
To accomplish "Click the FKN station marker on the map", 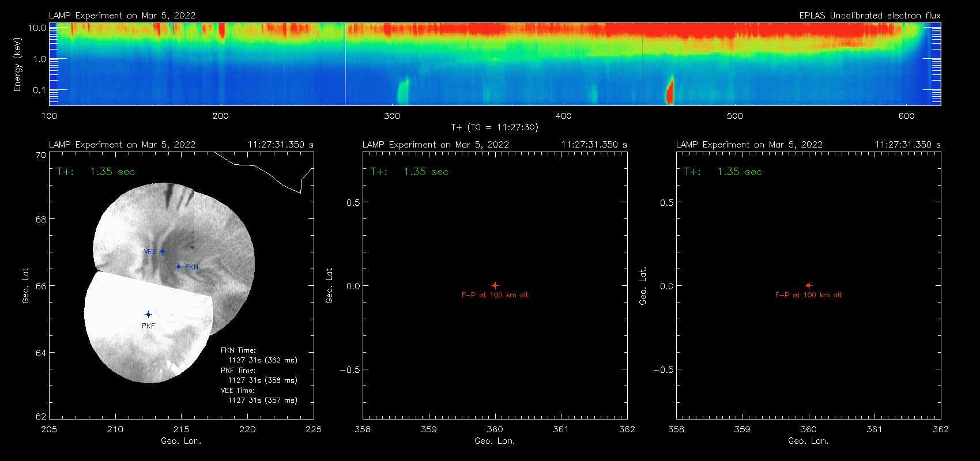I will pos(179,267).
